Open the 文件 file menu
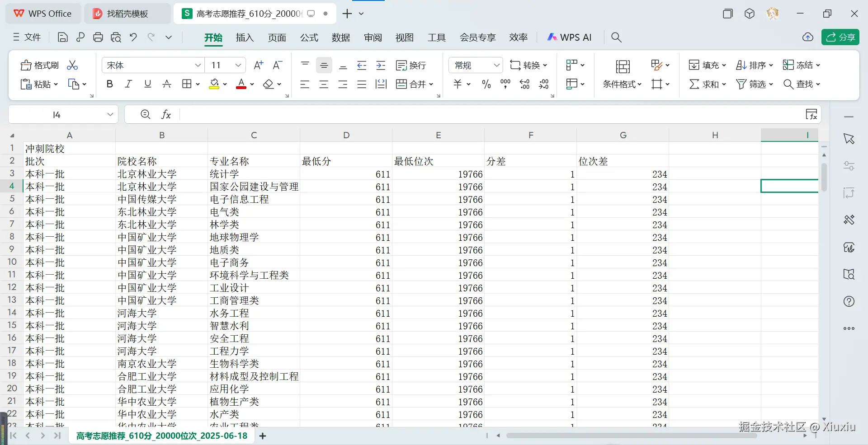The image size is (868, 445). tap(27, 37)
